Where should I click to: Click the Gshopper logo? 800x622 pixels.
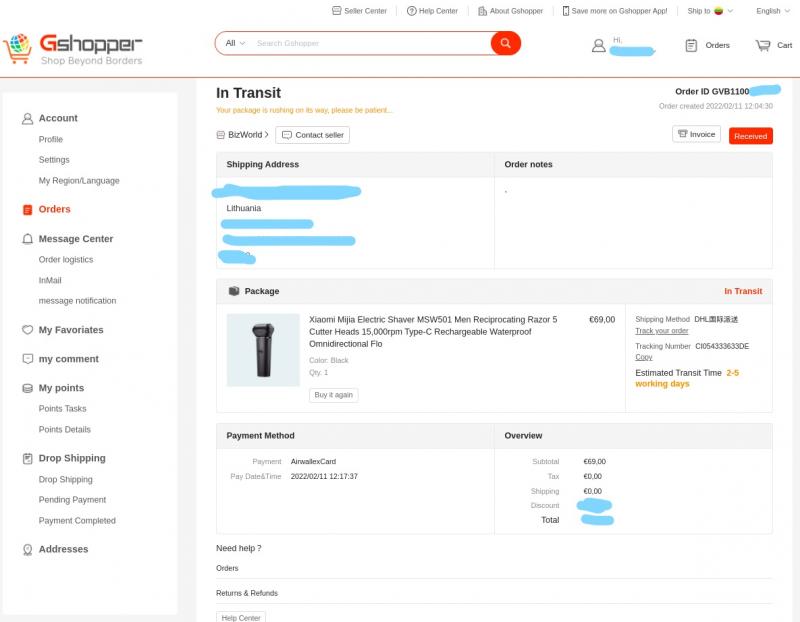(72, 49)
